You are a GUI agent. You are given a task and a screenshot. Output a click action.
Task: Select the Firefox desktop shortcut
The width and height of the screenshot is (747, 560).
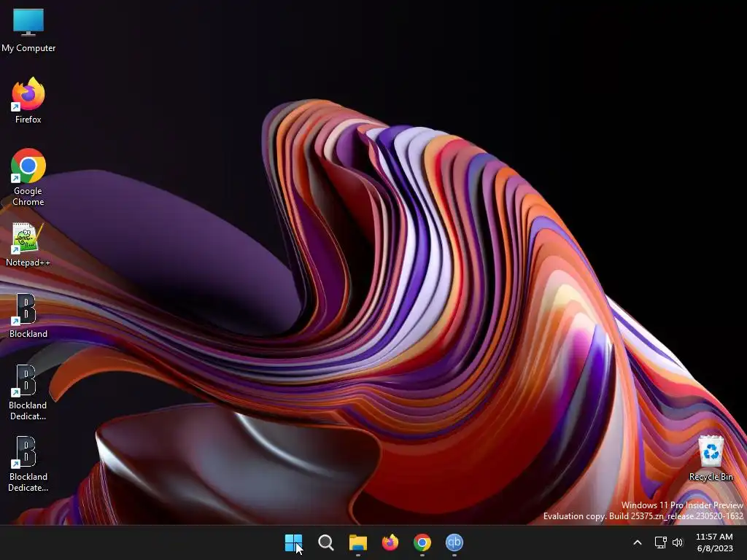[x=28, y=101]
